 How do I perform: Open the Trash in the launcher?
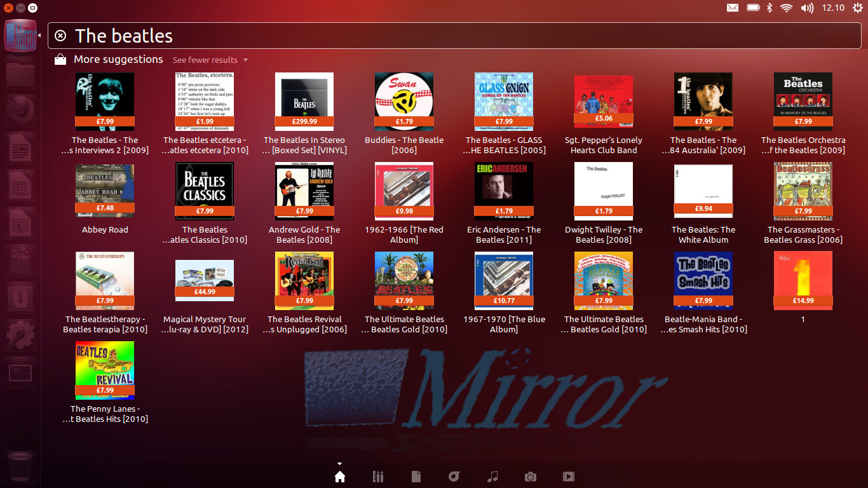(x=20, y=466)
